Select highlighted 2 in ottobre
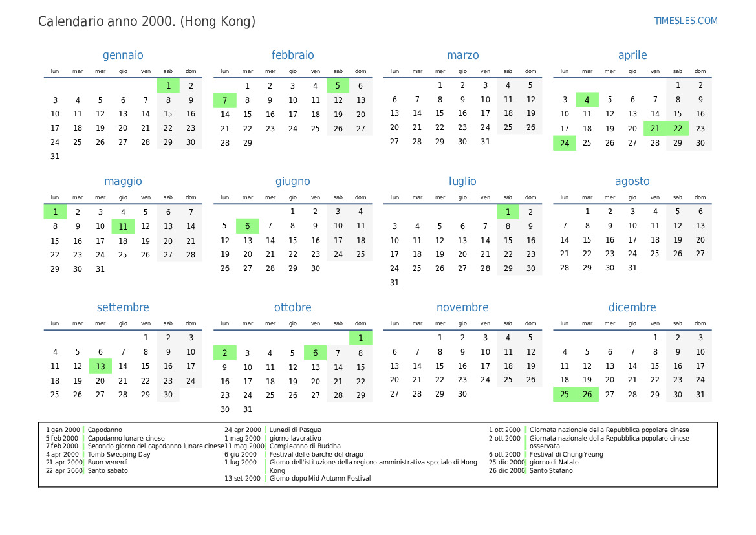Viewport: 756px width, 535px height. (224, 353)
